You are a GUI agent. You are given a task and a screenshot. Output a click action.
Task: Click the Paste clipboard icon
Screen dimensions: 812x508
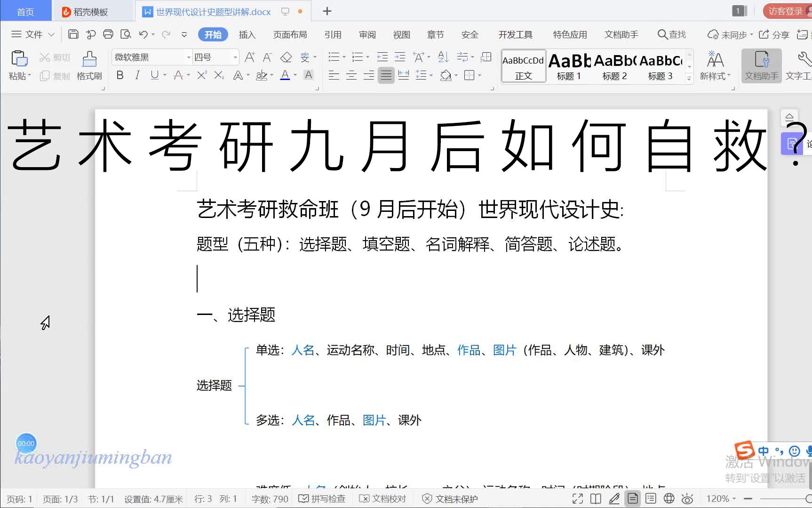19,59
